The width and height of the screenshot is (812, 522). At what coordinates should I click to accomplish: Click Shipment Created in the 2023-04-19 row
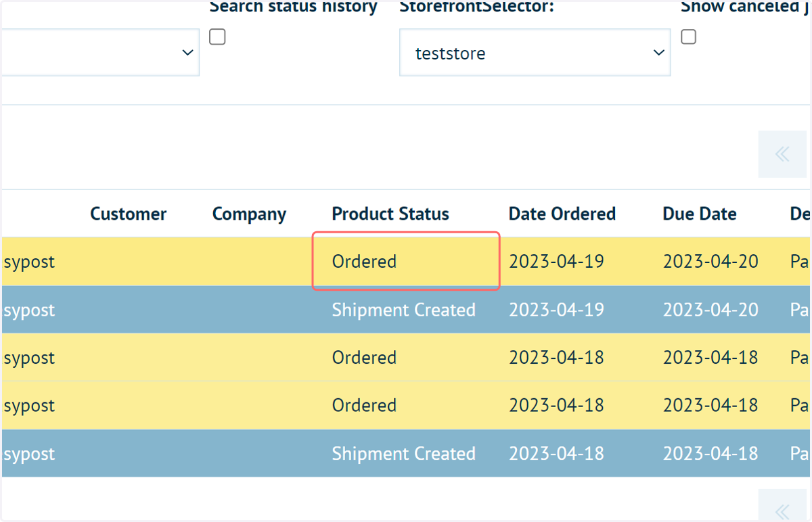(404, 310)
